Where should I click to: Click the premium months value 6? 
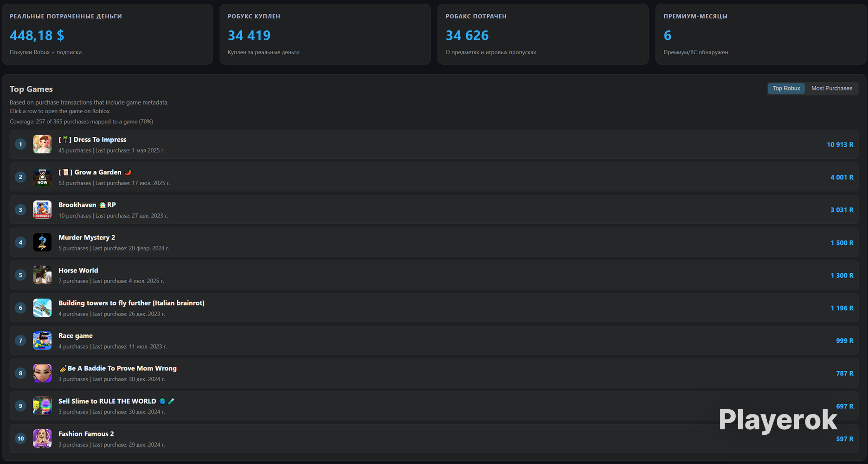coord(668,35)
